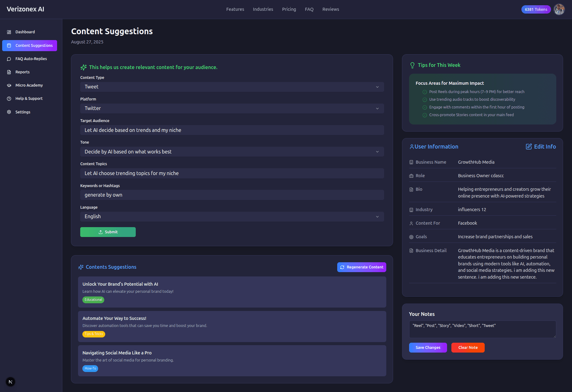Open the Platform dropdown showing Twitter
Viewport: 572px width, 392px height.
coord(232,108)
